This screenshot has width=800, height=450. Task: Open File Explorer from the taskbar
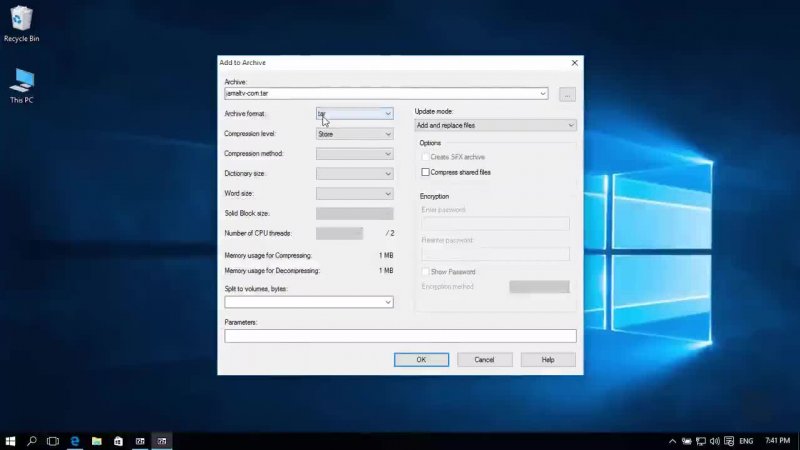[x=97, y=440]
